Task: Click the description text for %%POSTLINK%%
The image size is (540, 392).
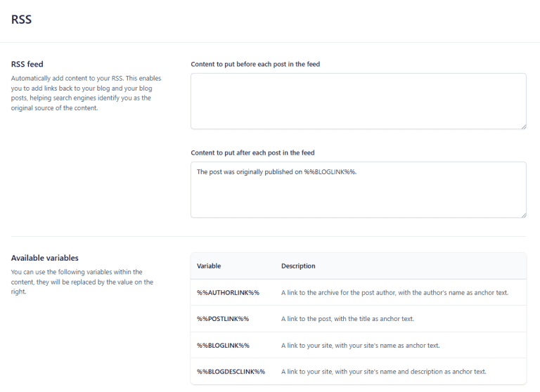Action: [347, 319]
